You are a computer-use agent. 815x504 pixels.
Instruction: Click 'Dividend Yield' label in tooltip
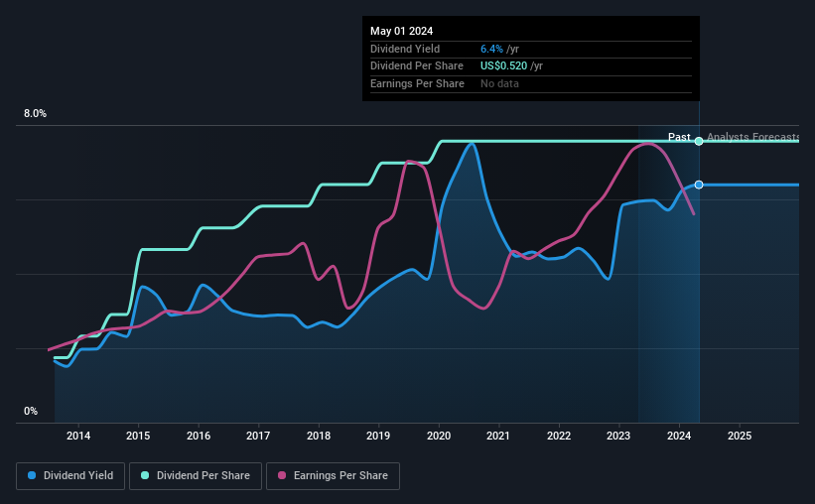405,49
